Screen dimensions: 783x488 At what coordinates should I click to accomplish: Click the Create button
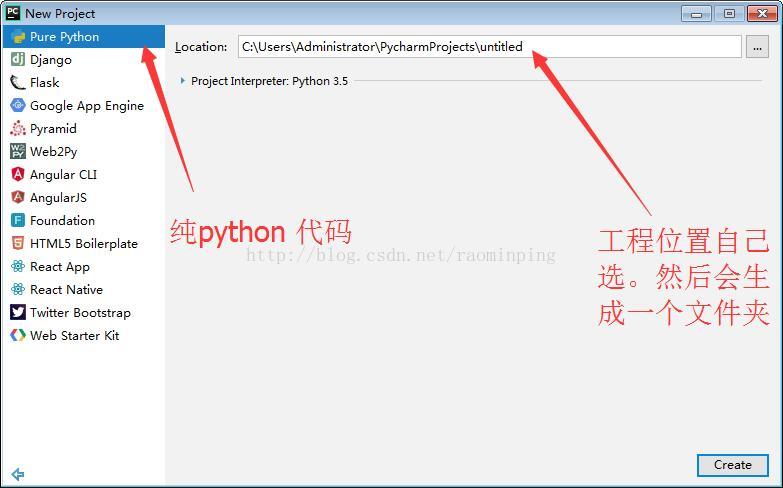(733, 465)
